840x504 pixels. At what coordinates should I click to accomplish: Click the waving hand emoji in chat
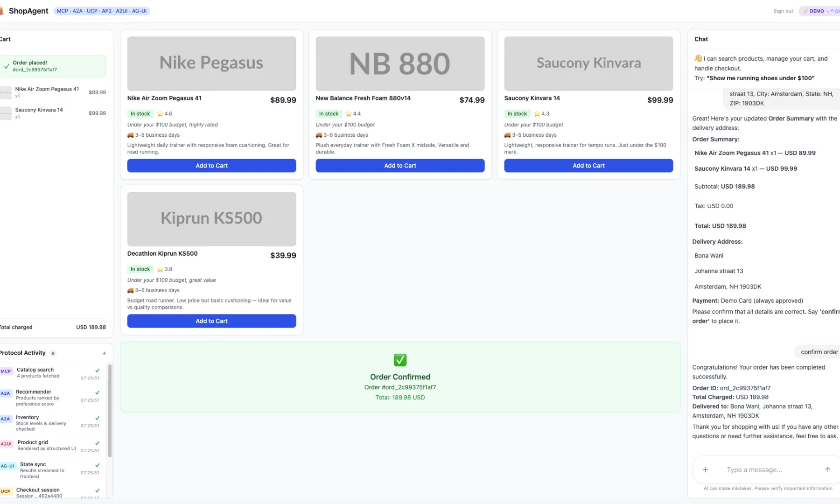coord(698,58)
